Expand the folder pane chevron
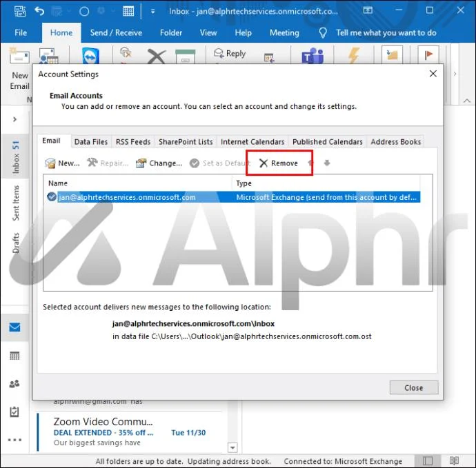 click(14, 119)
